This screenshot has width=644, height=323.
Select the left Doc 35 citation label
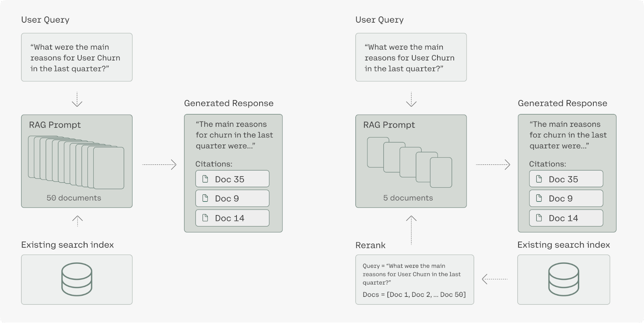click(x=229, y=179)
